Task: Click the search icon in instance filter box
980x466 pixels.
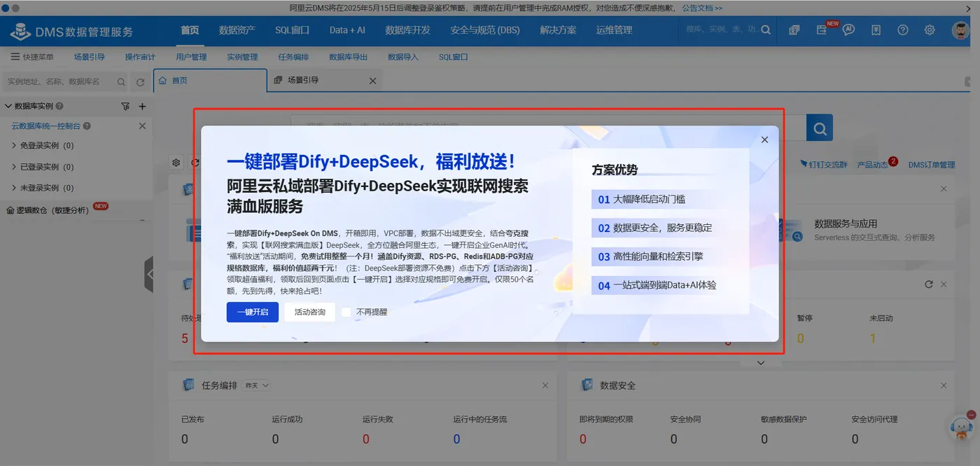Action: [121, 82]
